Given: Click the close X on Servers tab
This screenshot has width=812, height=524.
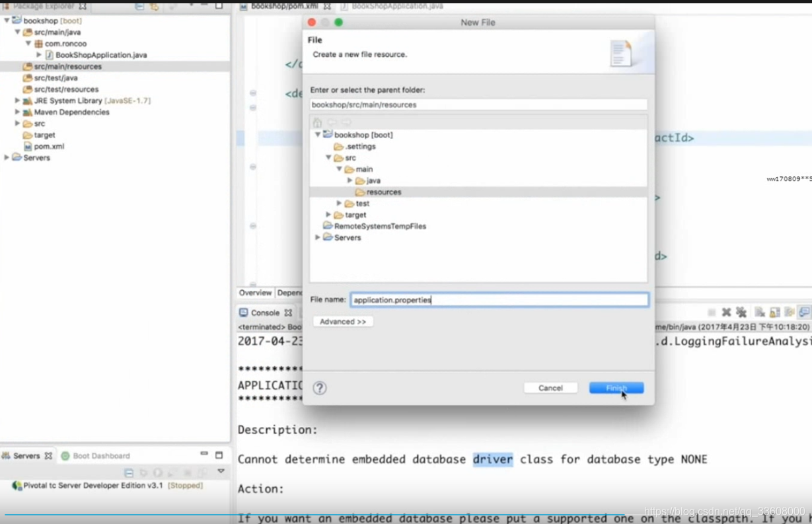Looking at the screenshot, I should pos(48,456).
